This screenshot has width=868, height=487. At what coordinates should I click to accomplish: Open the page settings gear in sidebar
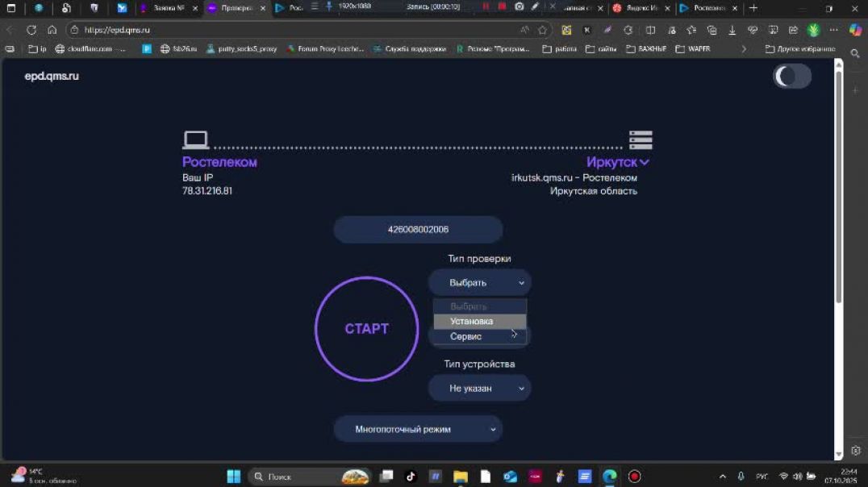point(855,451)
